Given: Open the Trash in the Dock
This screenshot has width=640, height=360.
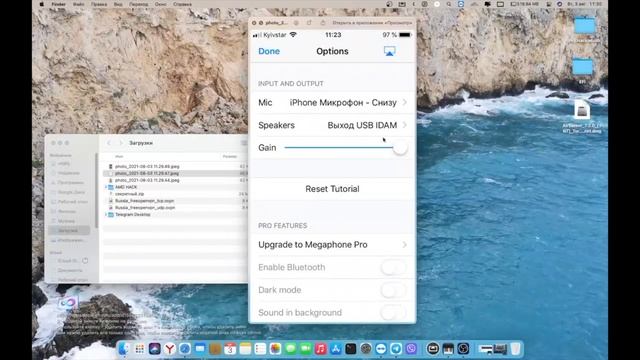Looking at the screenshot, I should pyautogui.click(x=516, y=349).
